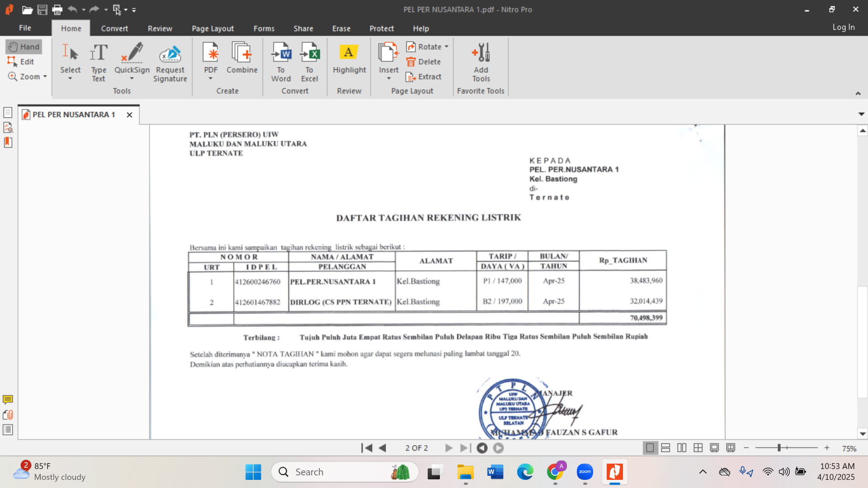Save the document via quick access toolbar
Viewport: 868px width, 488px height.
coord(42,9)
